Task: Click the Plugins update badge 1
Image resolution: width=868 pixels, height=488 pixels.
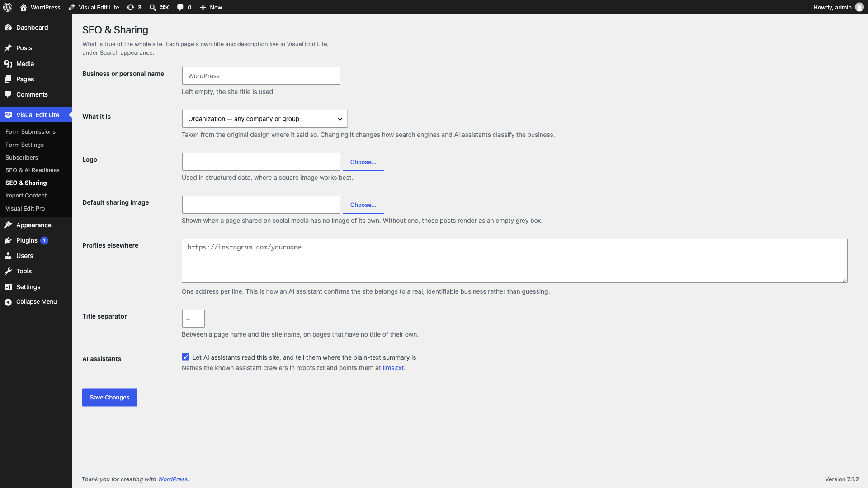Action: click(x=44, y=240)
